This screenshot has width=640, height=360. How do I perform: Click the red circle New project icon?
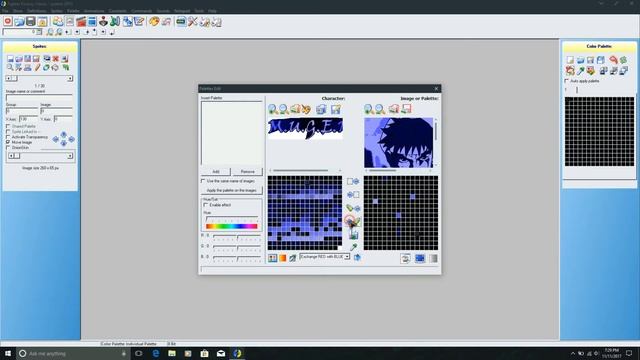[8, 22]
